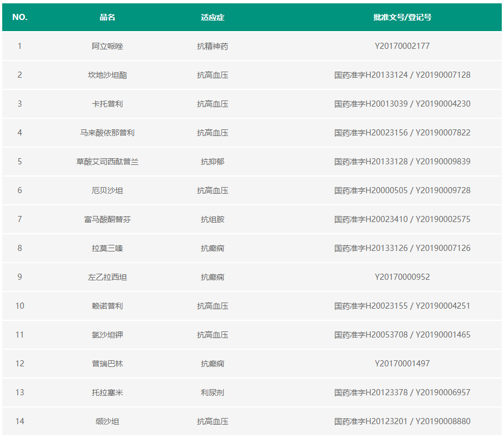504x438 pixels.
Task: Select the 拉莫三嗪 entry
Action: [x=107, y=248]
